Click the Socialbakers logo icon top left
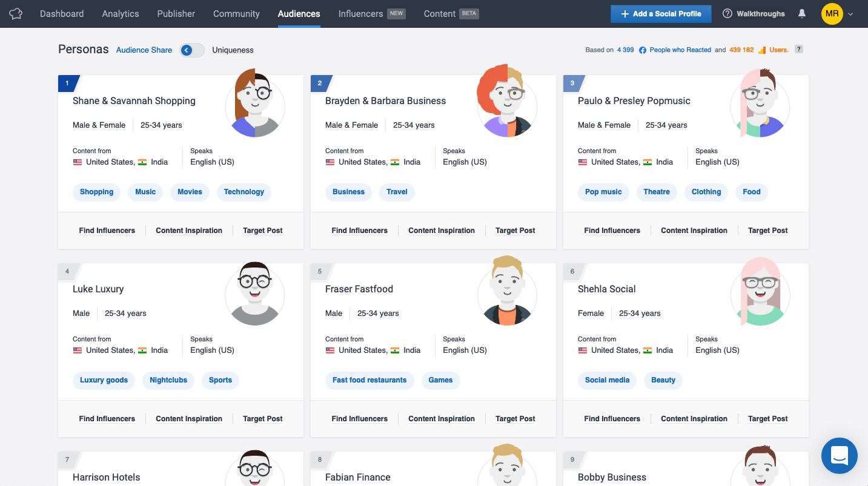The image size is (868, 486). (15, 13)
